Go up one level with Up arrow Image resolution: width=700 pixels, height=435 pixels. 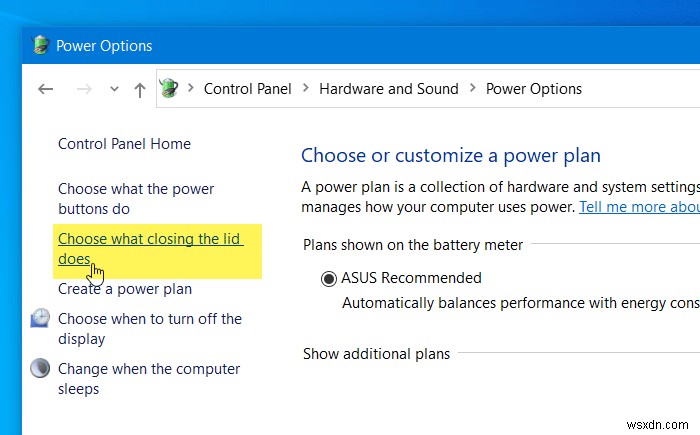[x=139, y=89]
